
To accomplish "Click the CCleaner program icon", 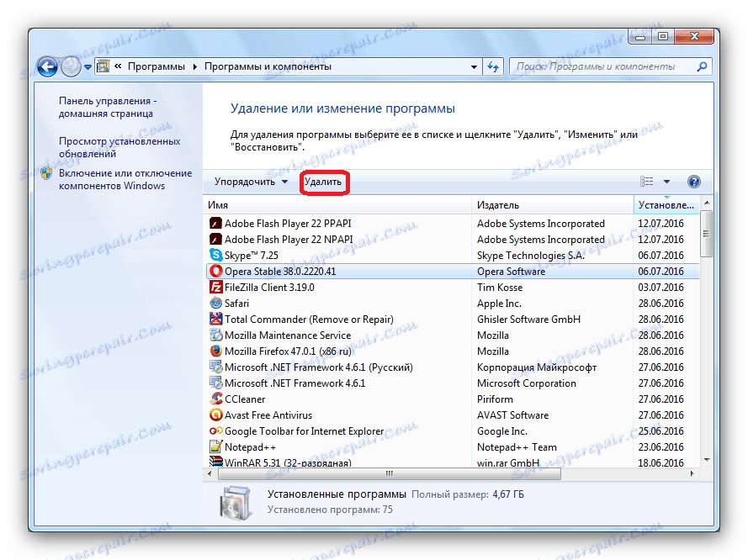I will [215, 399].
